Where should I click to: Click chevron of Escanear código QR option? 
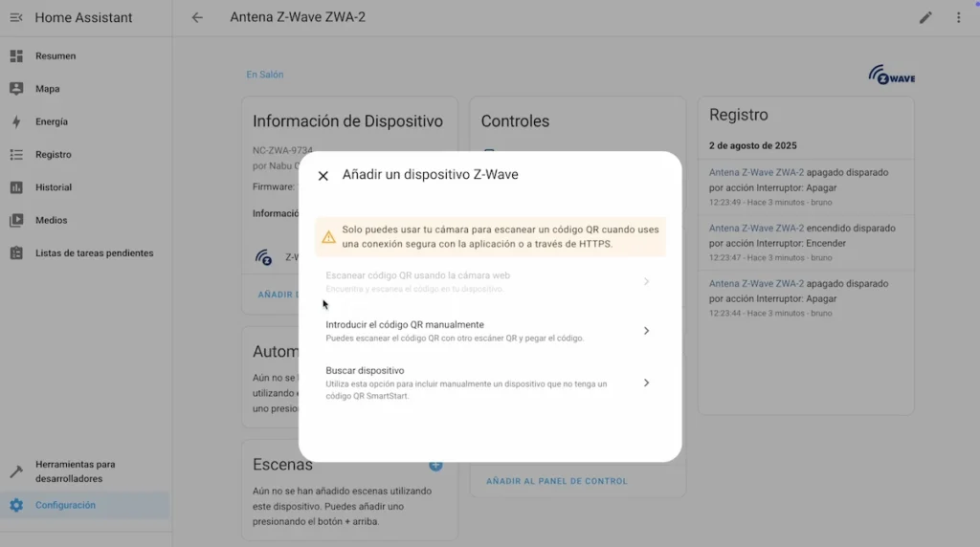point(646,281)
